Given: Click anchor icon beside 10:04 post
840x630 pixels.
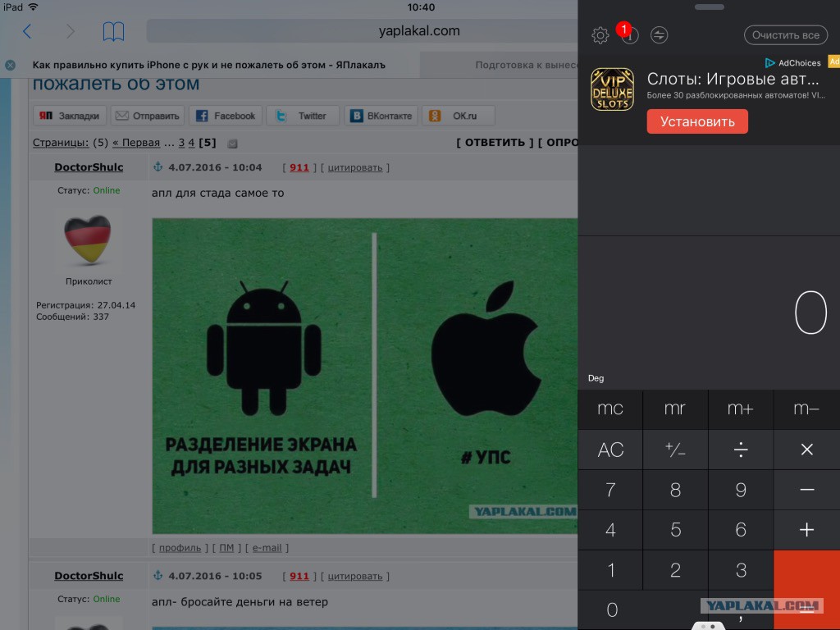Looking at the screenshot, I should click(158, 167).
